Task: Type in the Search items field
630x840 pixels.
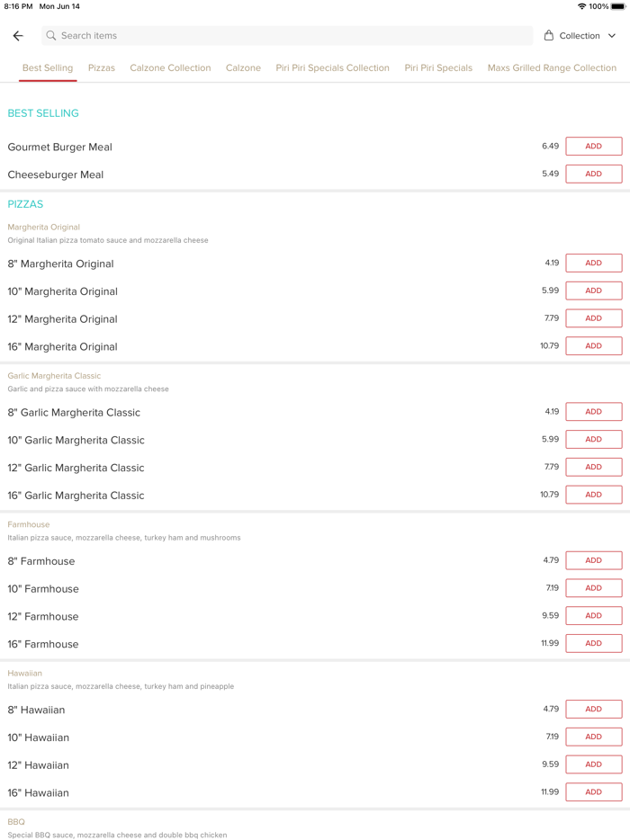Action: [x=288, y=36]
